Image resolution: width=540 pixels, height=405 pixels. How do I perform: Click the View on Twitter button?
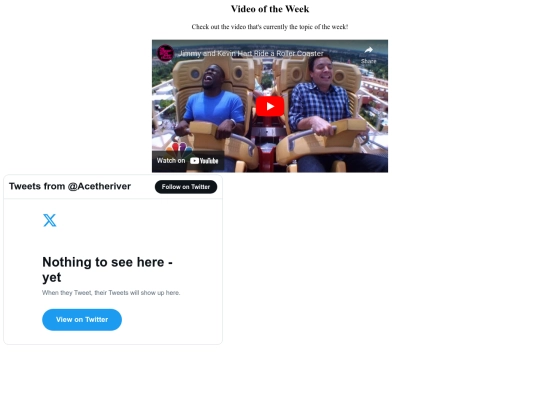tap(82, 320)
